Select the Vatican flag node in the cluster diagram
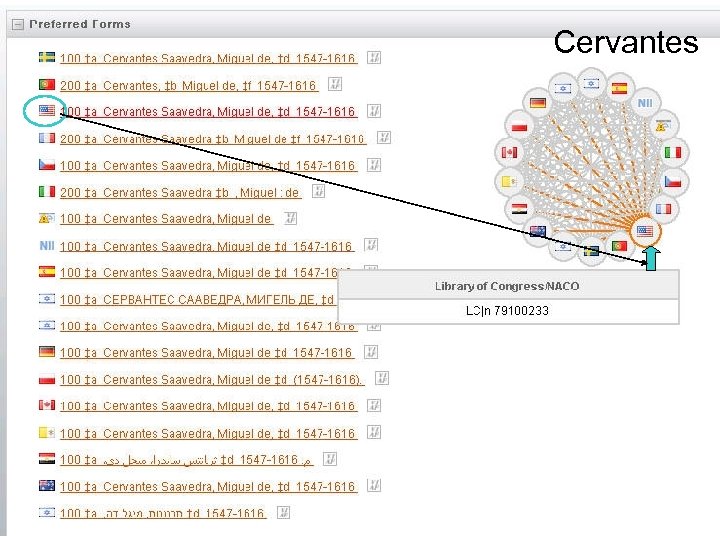This screenshot has width=720, height=540. point(509,182)
